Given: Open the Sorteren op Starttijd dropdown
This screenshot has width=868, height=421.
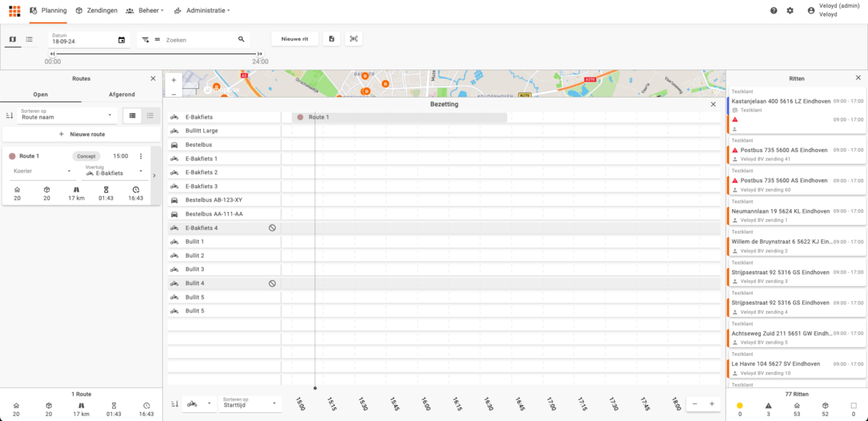Looking at the screenshot, I should point(250,404).
